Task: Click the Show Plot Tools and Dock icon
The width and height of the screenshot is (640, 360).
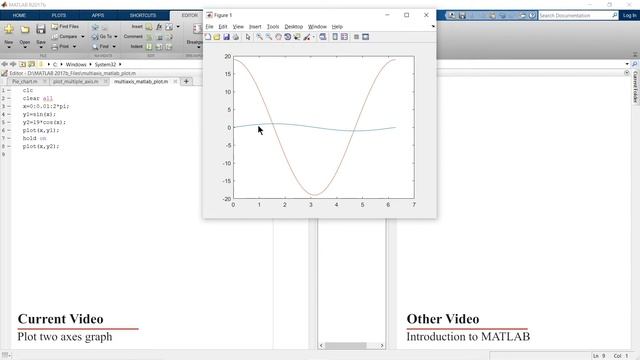Action: [365, 37]
